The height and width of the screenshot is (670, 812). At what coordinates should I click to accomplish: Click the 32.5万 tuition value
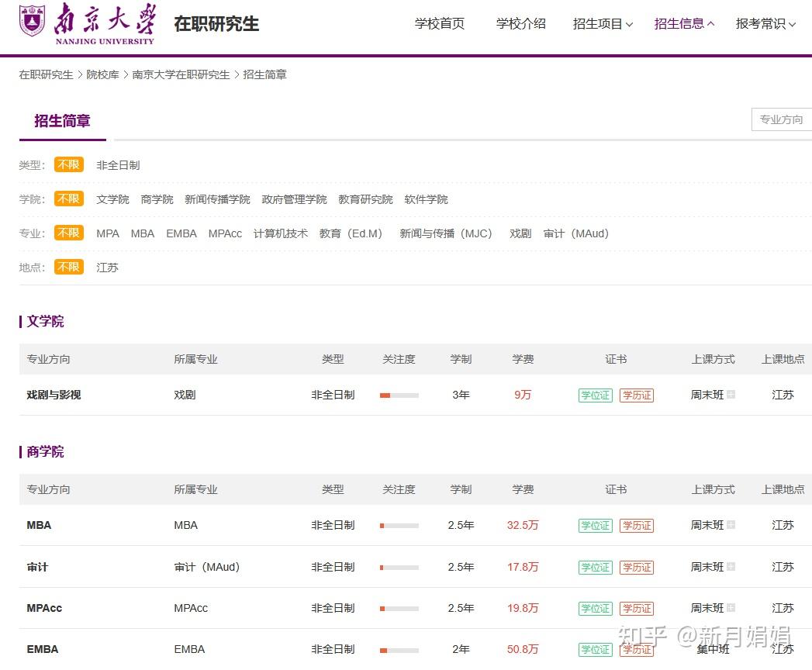point(523,525)
